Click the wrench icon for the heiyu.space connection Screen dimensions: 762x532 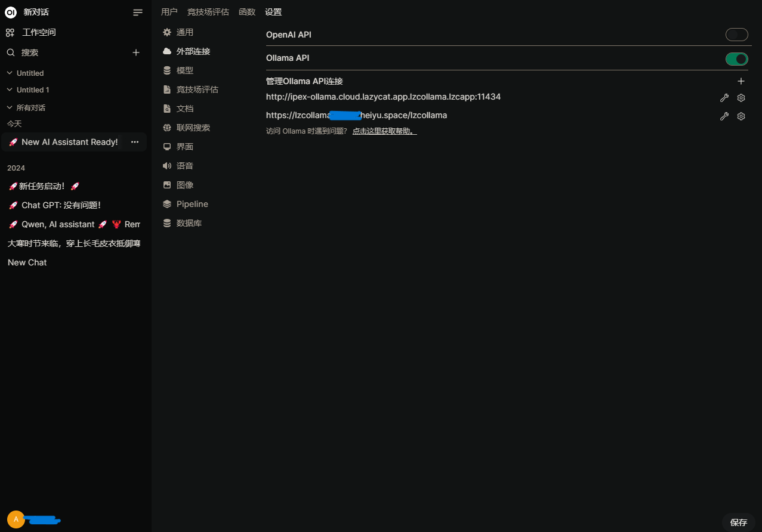tap(724, 116)
